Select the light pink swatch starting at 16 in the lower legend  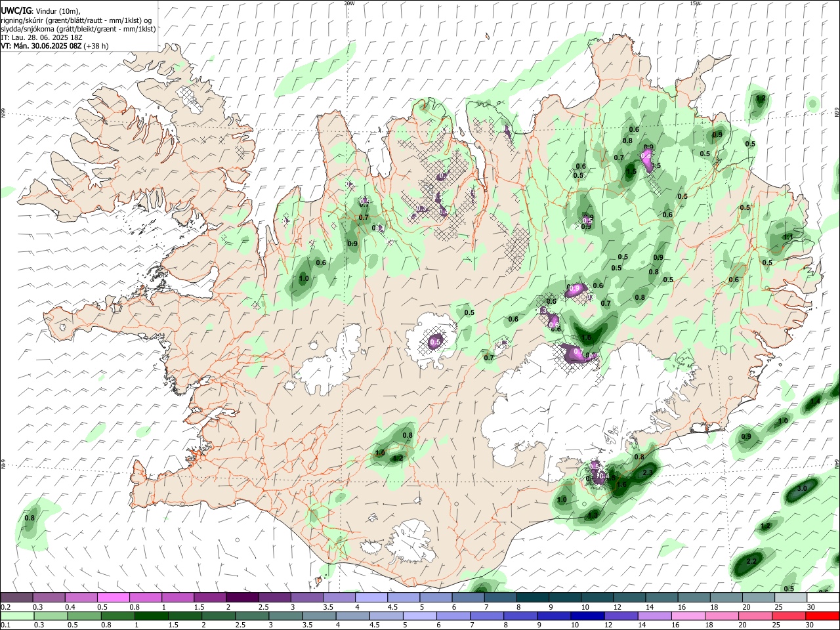click(x=688, y=616)
